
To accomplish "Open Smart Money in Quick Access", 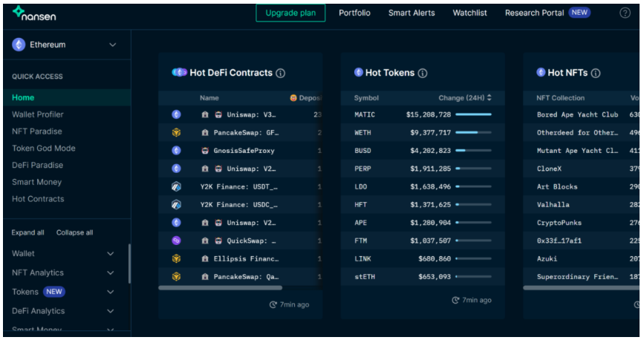I will tap(36, 182).
